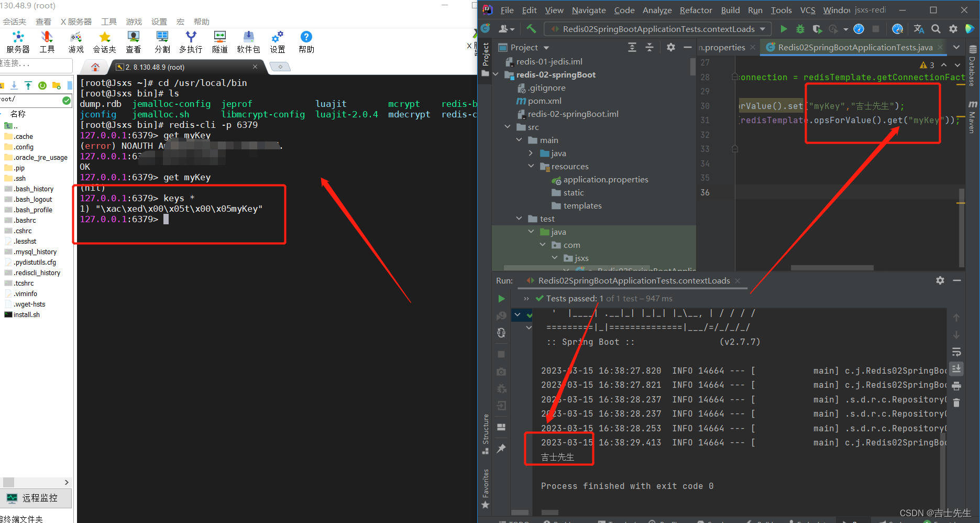980x523 pixels.
Task: Open the Navigate menu in IntelliJ
Action: click(589, 10)
